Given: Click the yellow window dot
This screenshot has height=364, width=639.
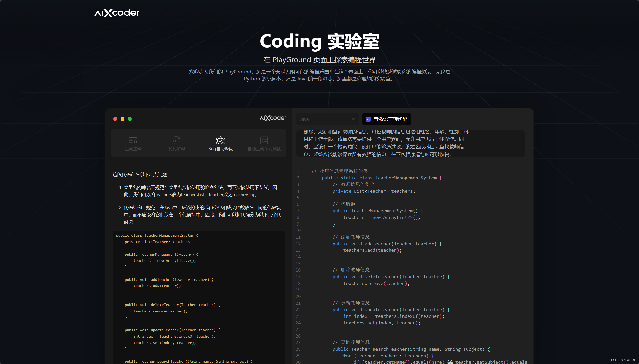Looking at the screenshot, I should [123, 119].
